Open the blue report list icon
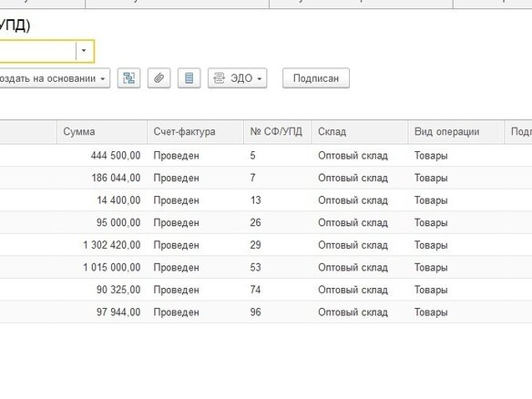This screenshot has width=532, height=399. [x=189, y=78]
